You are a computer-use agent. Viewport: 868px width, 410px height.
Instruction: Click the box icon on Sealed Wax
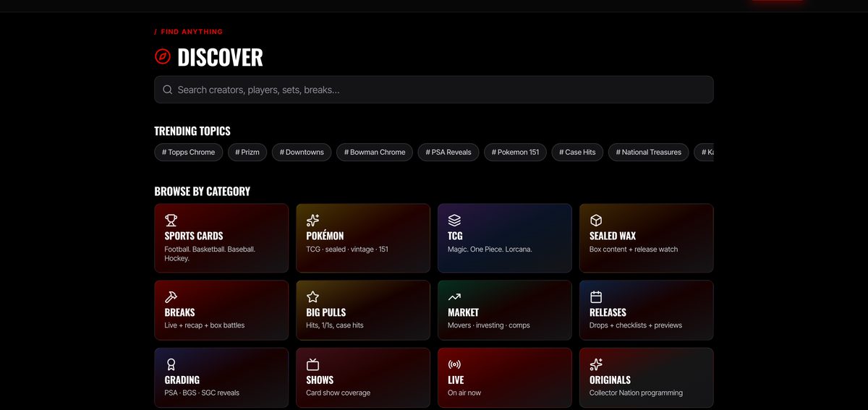(x=596, y=220)
